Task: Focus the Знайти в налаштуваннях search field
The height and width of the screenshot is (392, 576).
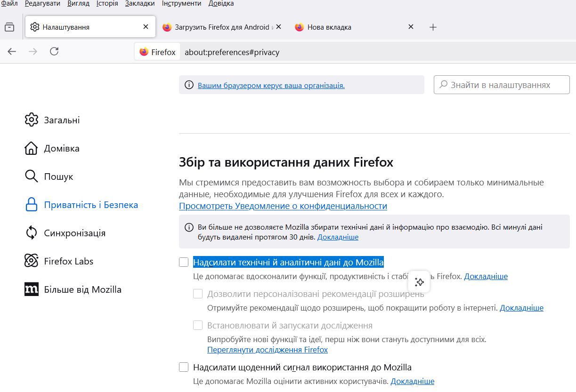Action: coord(502,85)
